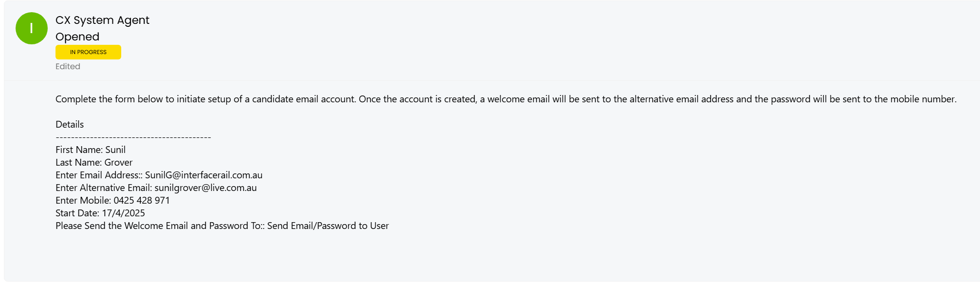
Task: Click the Enter Alternative Email label
Action: [x=104, y=188]
